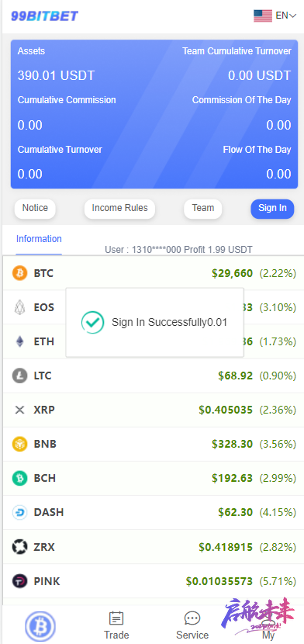Click the DASH coin icon
This screenshot has height=644, width=304.
pyautogui.click(x=19, y=513)
